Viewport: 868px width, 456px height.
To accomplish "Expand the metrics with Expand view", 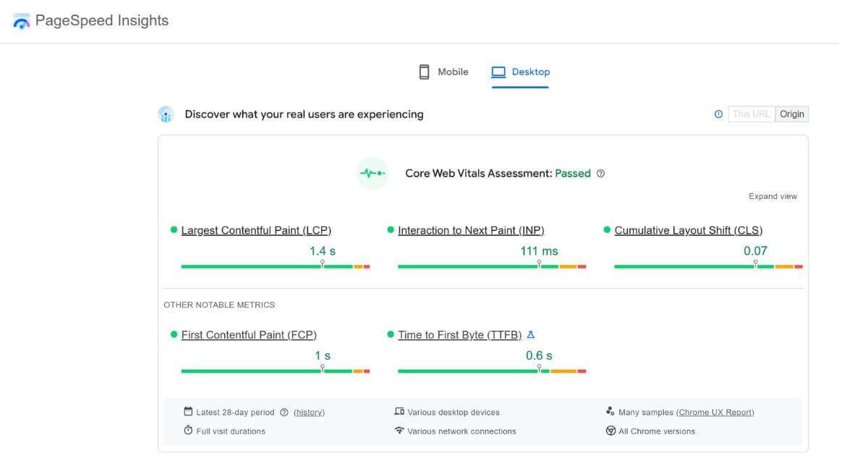I will (x=773, y=195).
